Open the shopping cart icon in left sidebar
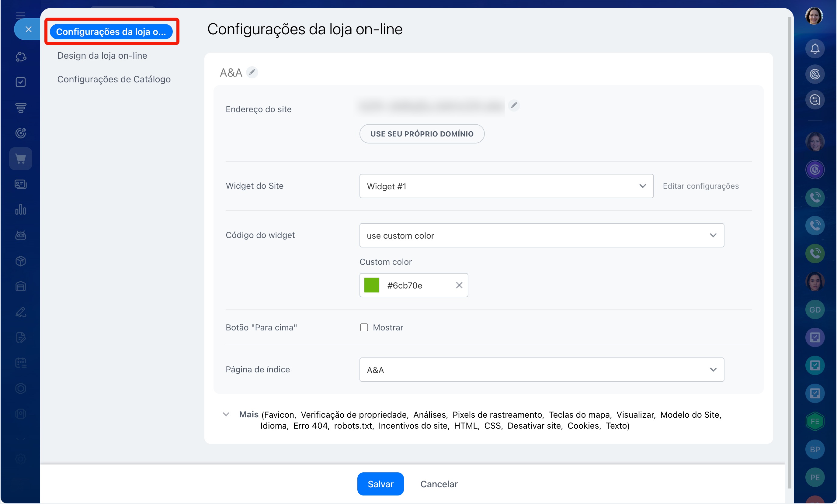This screenshot has height=504, width=837. 21,159
